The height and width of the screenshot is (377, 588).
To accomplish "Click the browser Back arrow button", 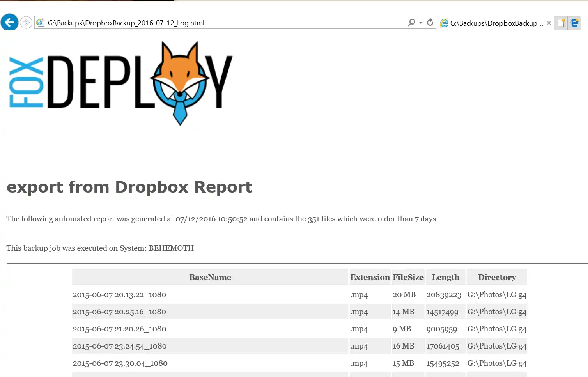I will tap(9, 22).
